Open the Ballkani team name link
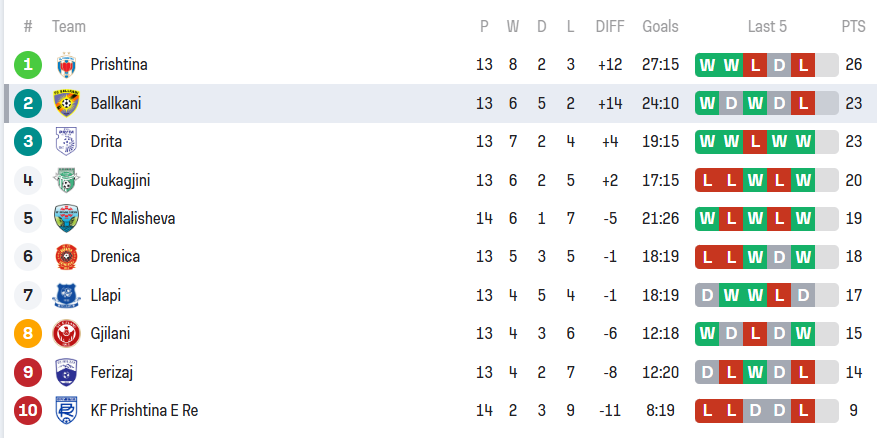877x438 pixels. click(x=116, y=103)
